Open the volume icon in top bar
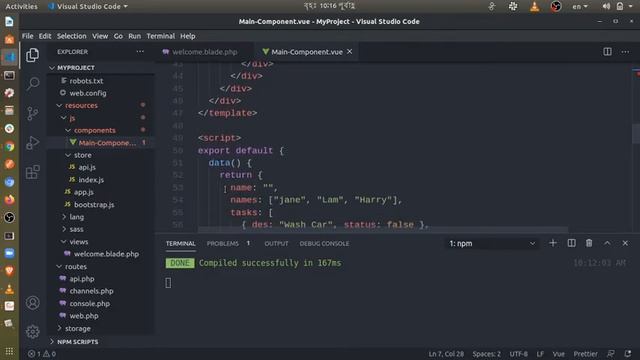Image resolution: width=640 pixels, height=360 pixels. pos(606,6)
